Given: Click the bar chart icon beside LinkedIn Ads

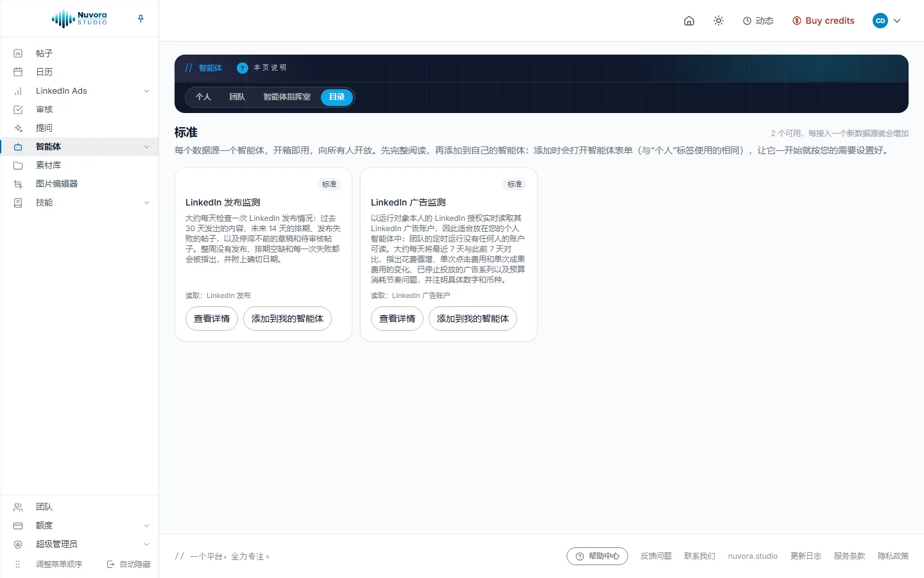Looking at the screenshot, I should click(18, 91).
